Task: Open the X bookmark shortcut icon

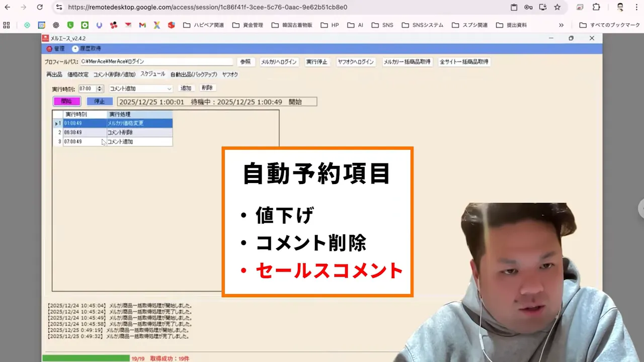Action: (x=157, y=25)
